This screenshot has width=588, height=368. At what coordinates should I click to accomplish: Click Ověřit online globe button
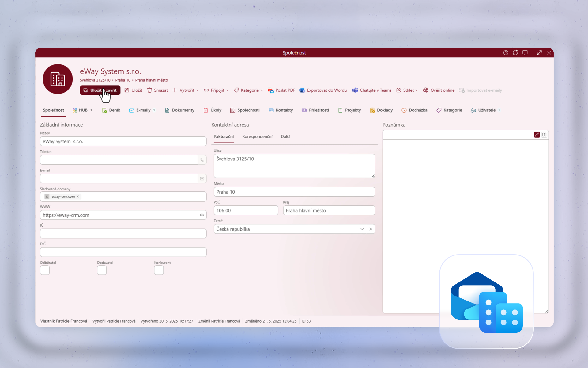pos(439,90)
